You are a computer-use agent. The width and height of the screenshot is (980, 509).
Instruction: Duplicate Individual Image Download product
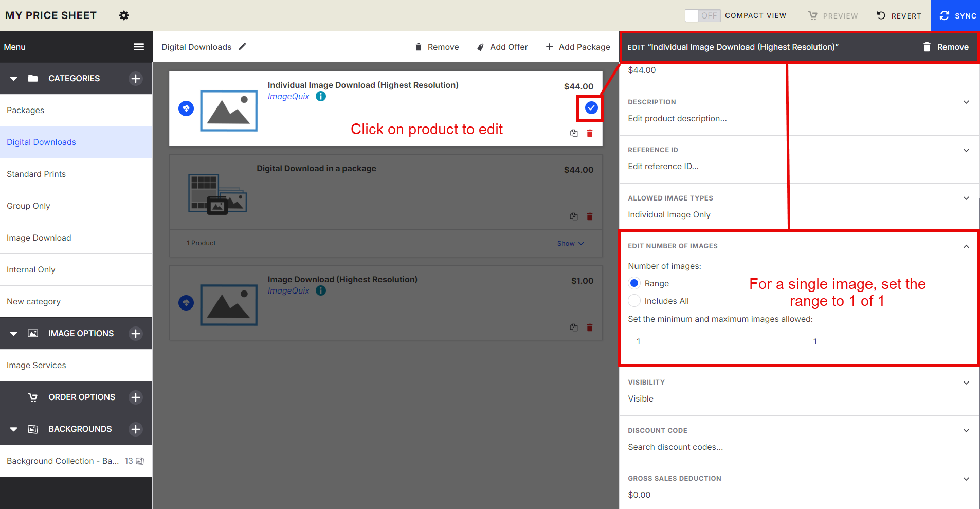click(574, 133)
